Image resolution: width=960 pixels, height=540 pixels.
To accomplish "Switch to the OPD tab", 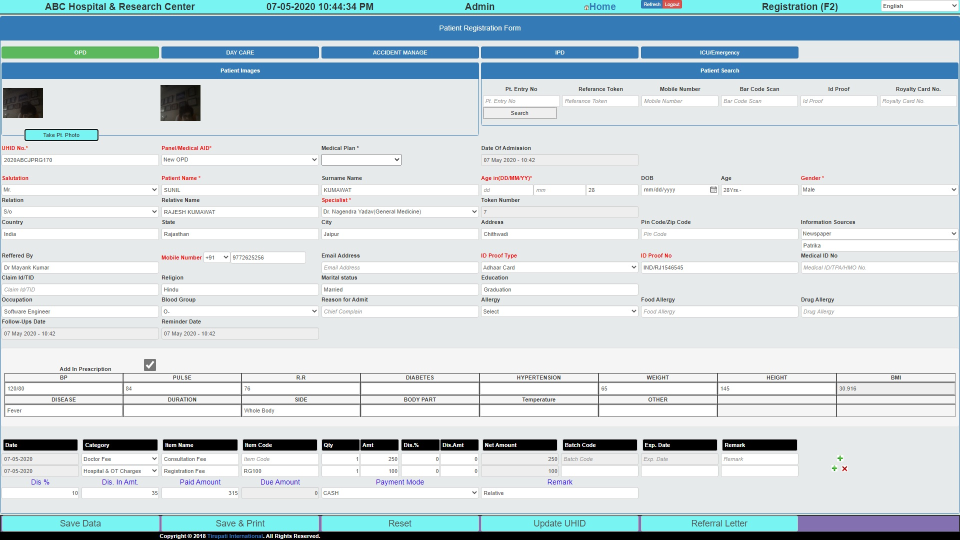I will 80,53.
